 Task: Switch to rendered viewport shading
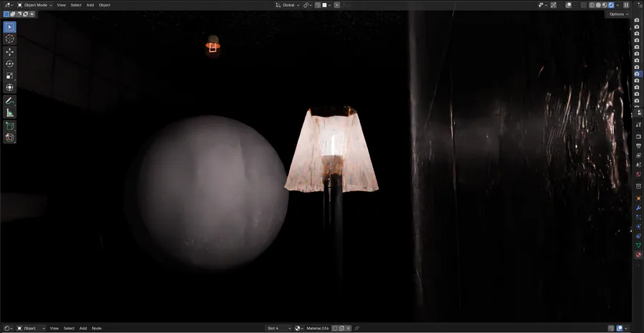[611, 5]
